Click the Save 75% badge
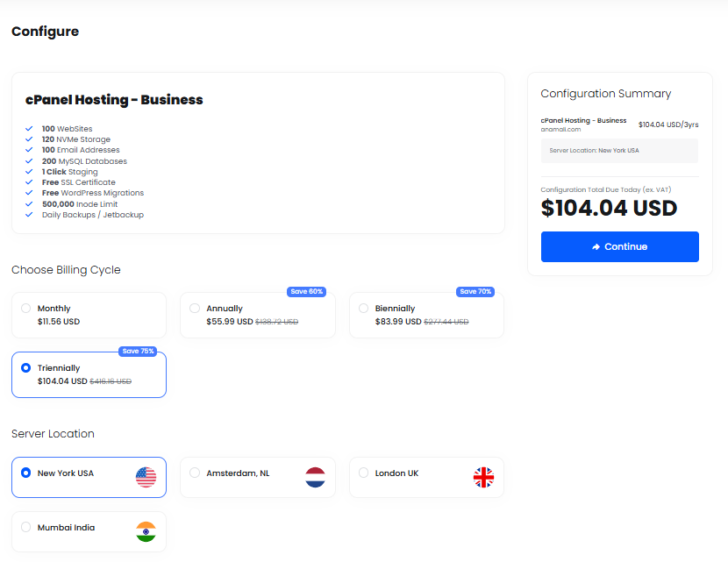This screenshot has height=562, width=728. (138, 352)
